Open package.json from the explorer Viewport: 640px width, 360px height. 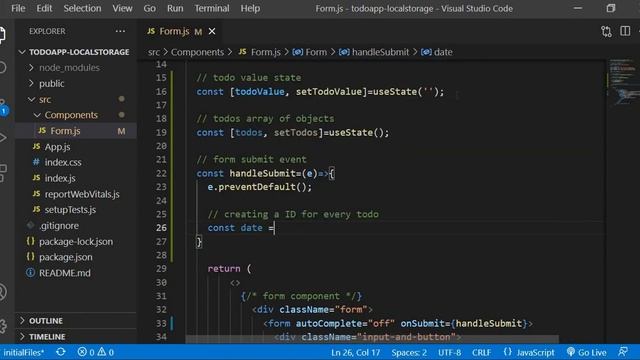tap(76, 257)
